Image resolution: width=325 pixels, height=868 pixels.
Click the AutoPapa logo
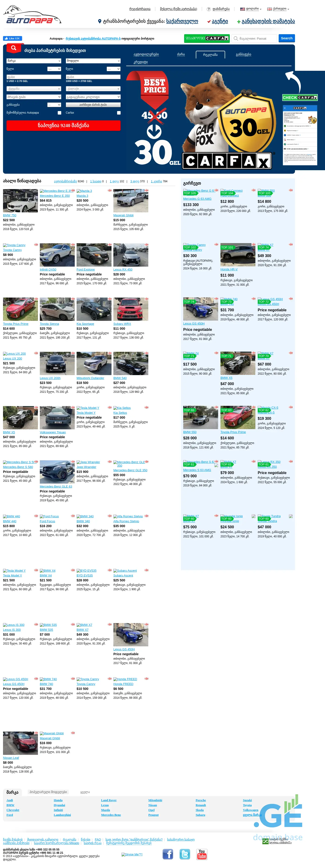pyautogui.click(x=32, y=15)
